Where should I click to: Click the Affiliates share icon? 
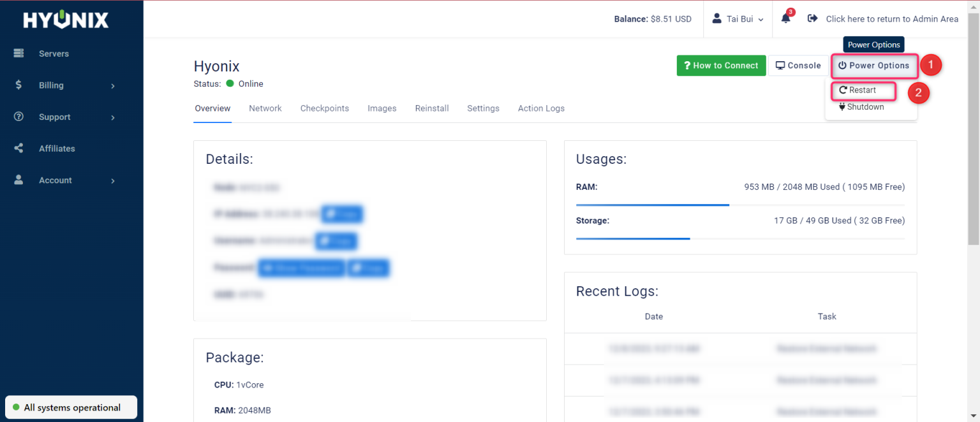click(19, 149)
